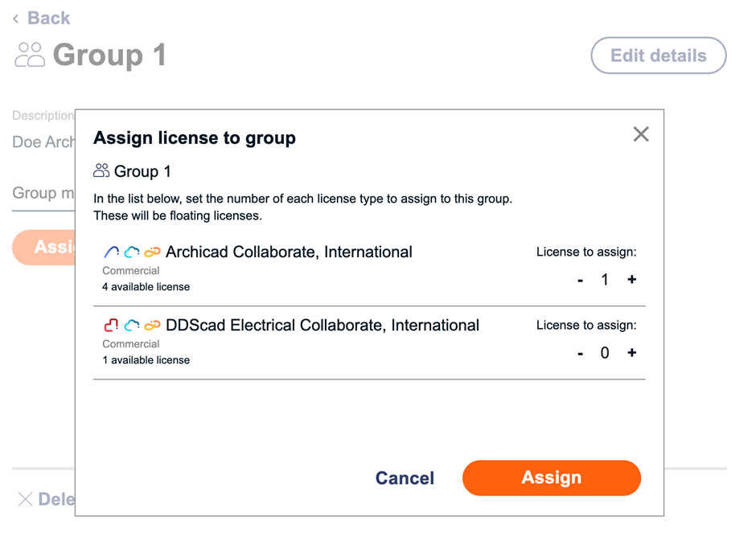
Task: Click the large group icon beside page title
Action: click(x=30, y=55)
